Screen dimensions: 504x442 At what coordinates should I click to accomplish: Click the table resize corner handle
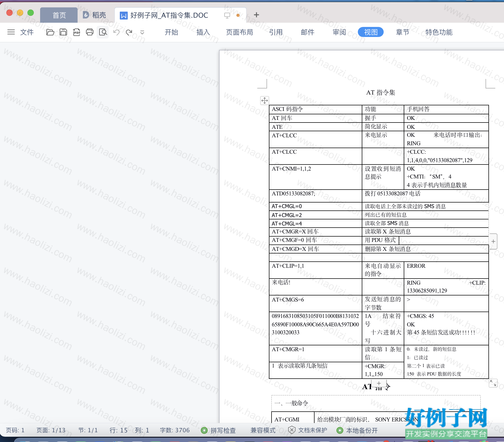pyautogui.click(x=493, y=383)
